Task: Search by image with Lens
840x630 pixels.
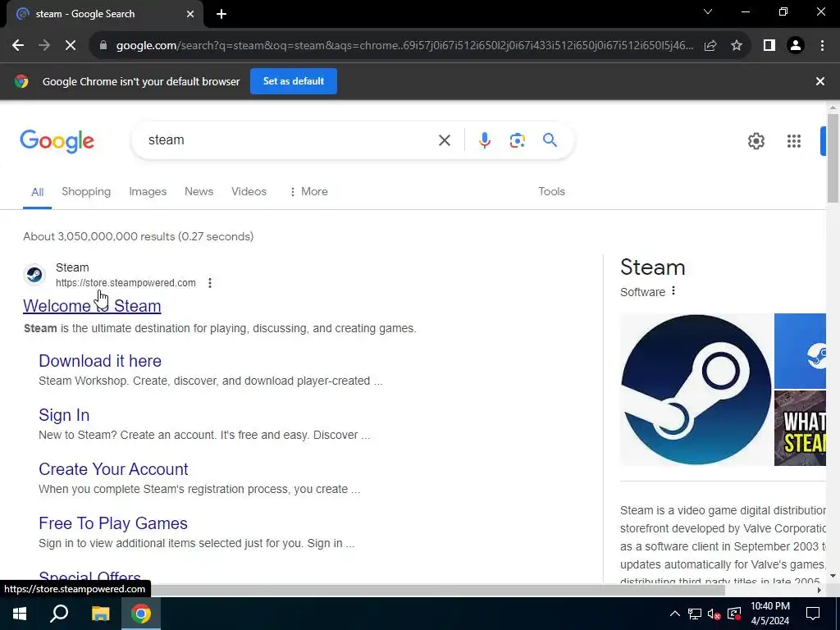Action: point(517,140)
